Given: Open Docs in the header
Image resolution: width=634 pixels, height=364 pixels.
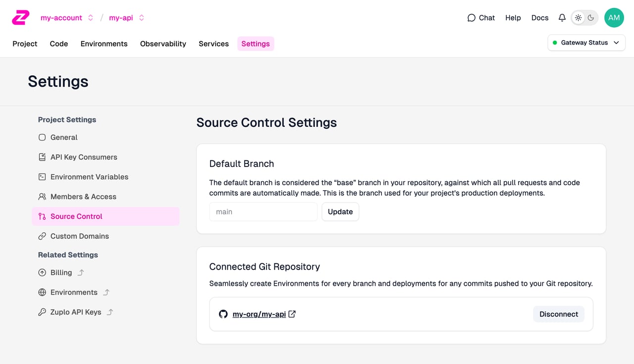Looking at the screenshot, I should click(x=540, y=18).
